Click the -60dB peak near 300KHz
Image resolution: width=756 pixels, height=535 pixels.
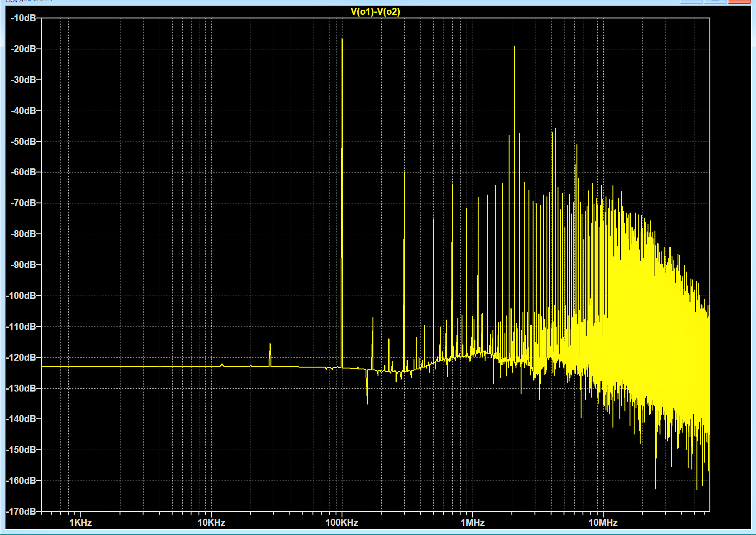[404, 173]
